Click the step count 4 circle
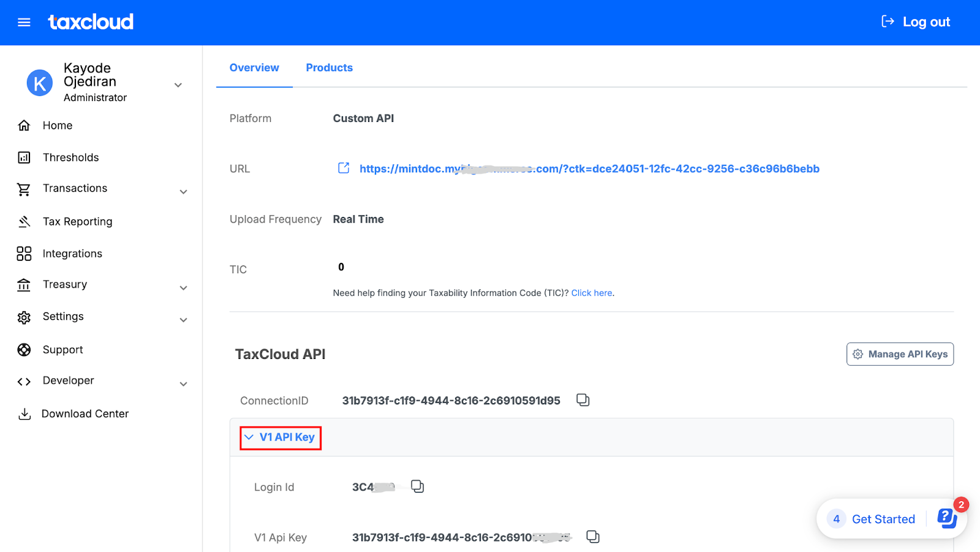This screenshot has height=552, width=980. pyautogui.click(x=836, y=519)
